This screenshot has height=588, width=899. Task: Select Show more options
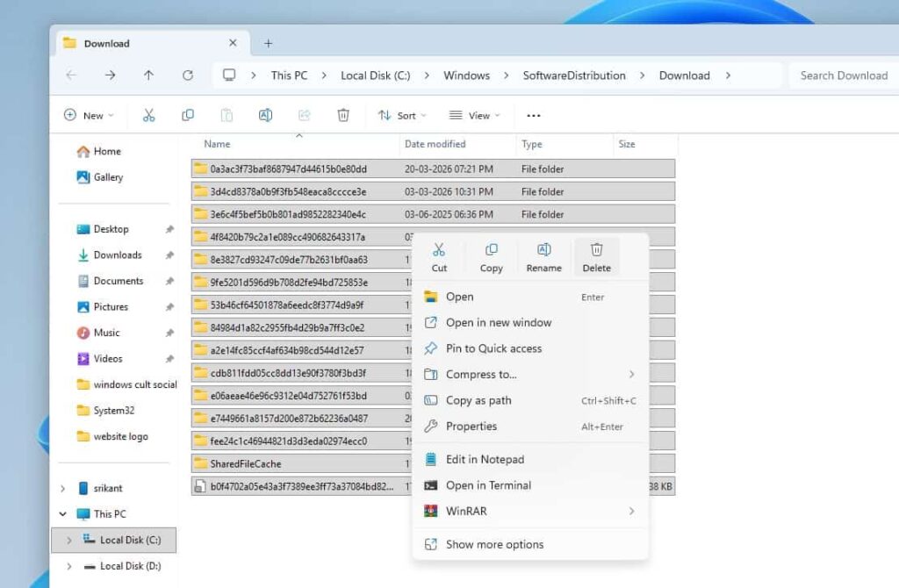(x=530, y=544)
